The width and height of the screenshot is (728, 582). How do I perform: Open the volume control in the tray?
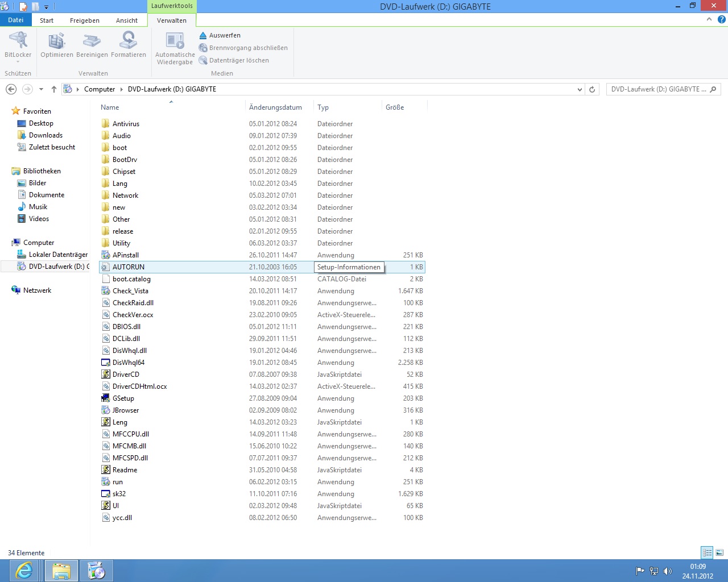[x=667, y=571]
